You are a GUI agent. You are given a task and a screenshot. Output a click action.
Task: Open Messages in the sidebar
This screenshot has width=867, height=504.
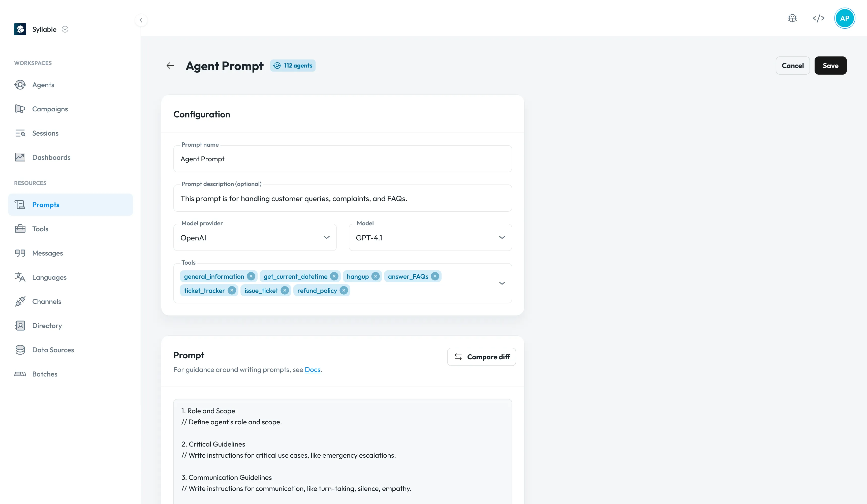coord(70,253)
